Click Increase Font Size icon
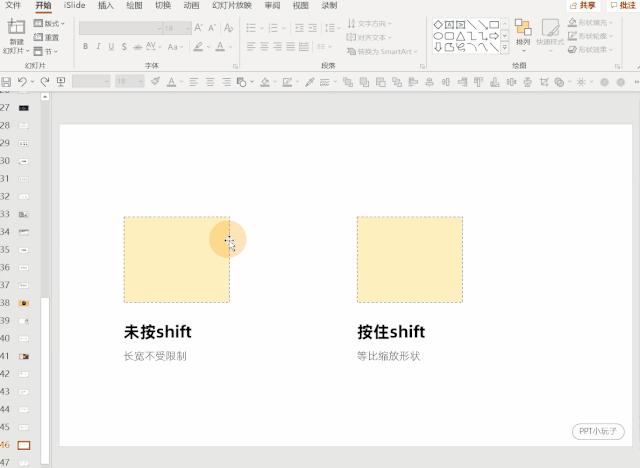 pyautogui.click(x=198, y=28)
